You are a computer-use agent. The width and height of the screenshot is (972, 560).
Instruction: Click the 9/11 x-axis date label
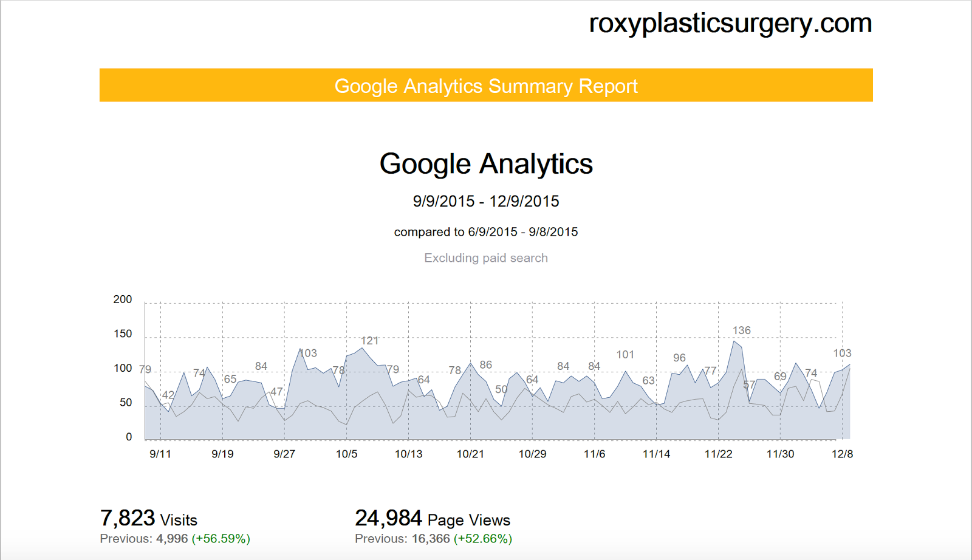click(160, 454)
